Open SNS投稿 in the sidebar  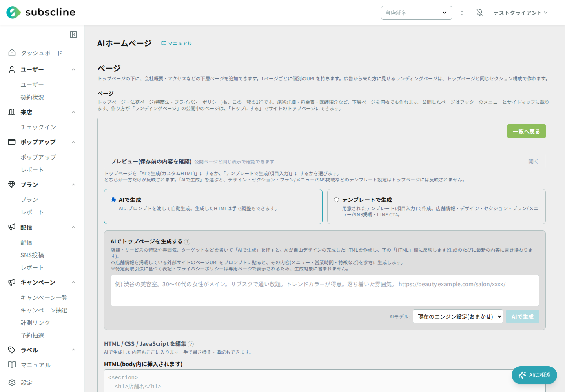click(x=32, y=255)
